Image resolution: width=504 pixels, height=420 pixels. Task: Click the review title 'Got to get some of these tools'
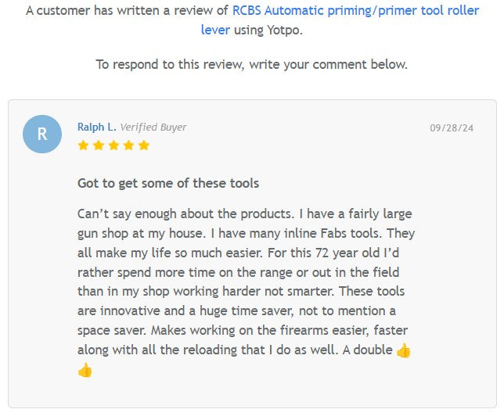168,183
